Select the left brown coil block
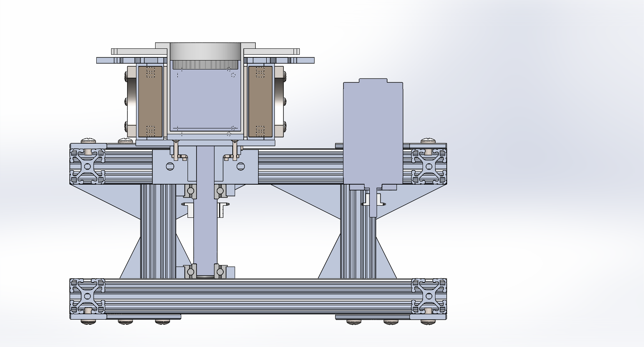This screenshot has width=644, height=347. pyautogui.click(x=150, y=101)
